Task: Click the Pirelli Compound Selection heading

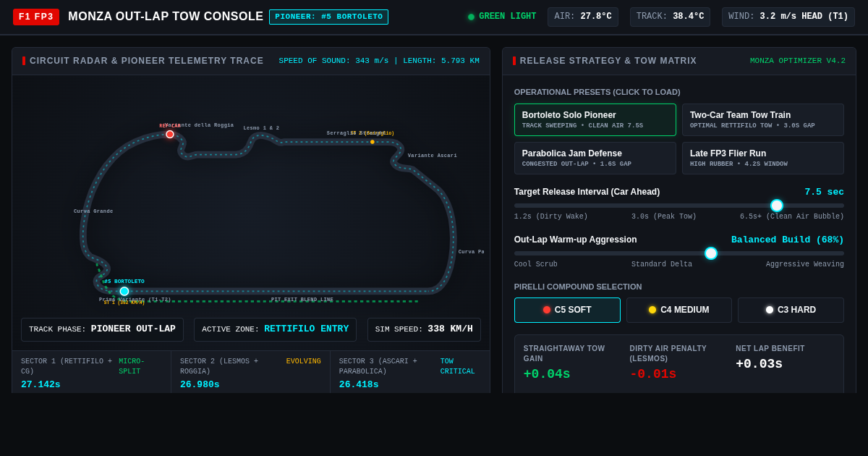Action: point(578,287)
